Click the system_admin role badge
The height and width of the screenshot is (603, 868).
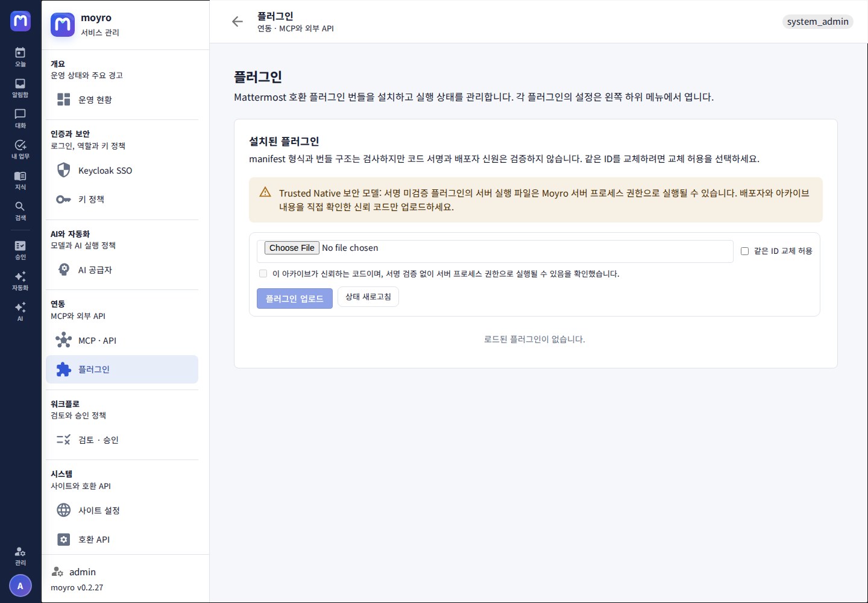click(817, 22)
